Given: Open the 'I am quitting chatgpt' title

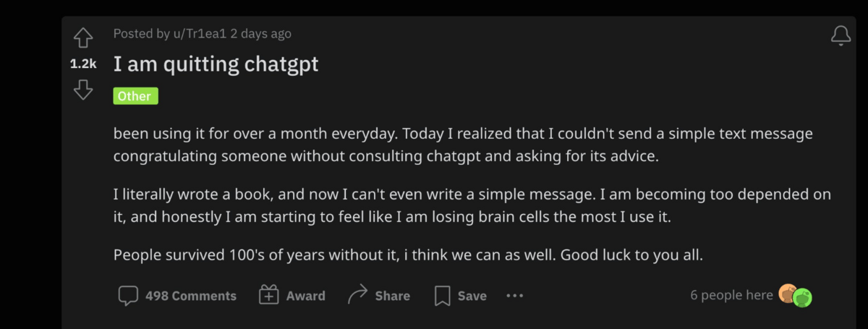Looking at the screenshot, I should click(x=216, y=64).
